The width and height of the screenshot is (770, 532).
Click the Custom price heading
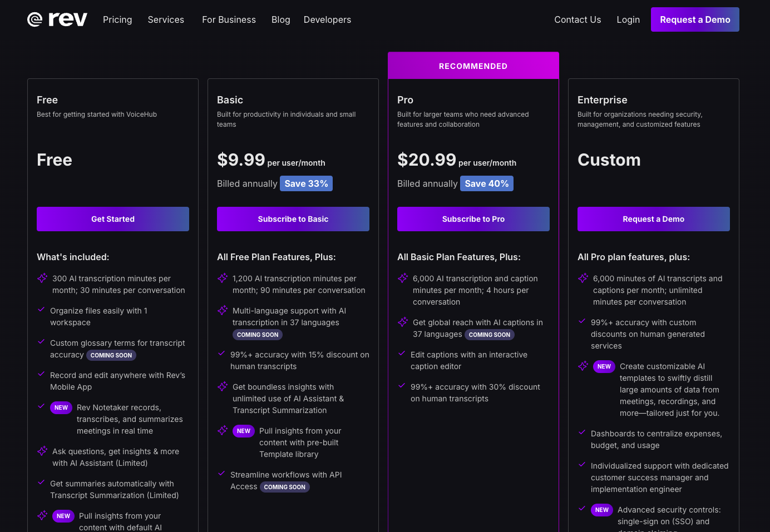coord(609,160)
